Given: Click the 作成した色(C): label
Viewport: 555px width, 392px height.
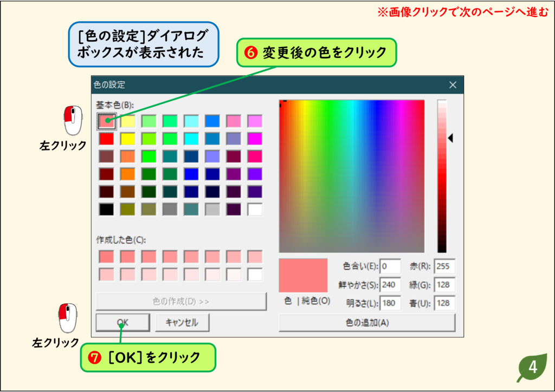Looking at the screenshot, I should click(x=121, y=240).
